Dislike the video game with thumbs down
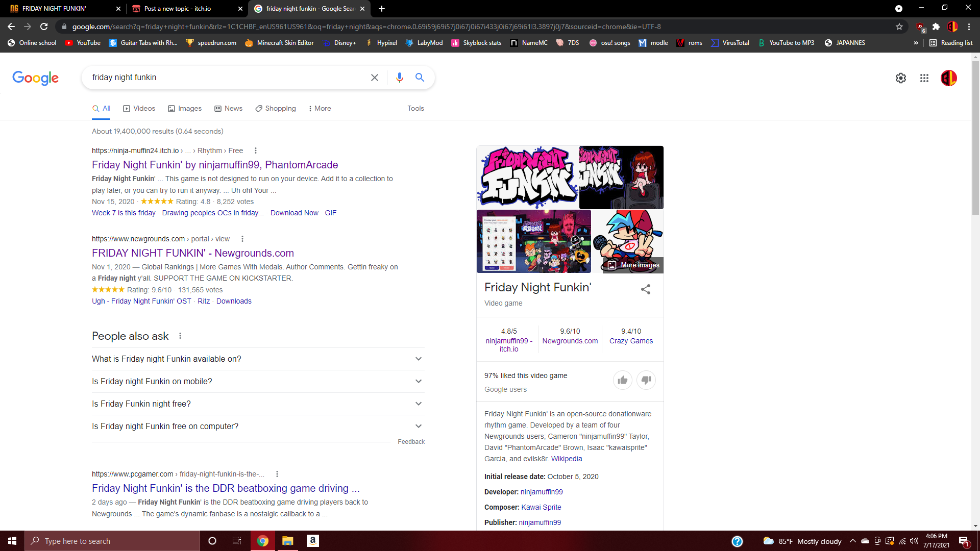Viewport: 980px width, 551px height. click(x=646, y=380)
